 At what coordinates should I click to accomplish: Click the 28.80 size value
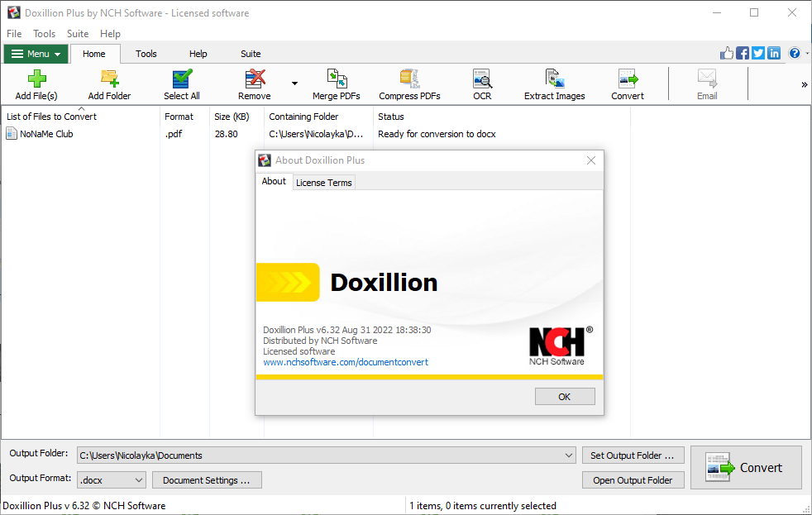[227, 134]
